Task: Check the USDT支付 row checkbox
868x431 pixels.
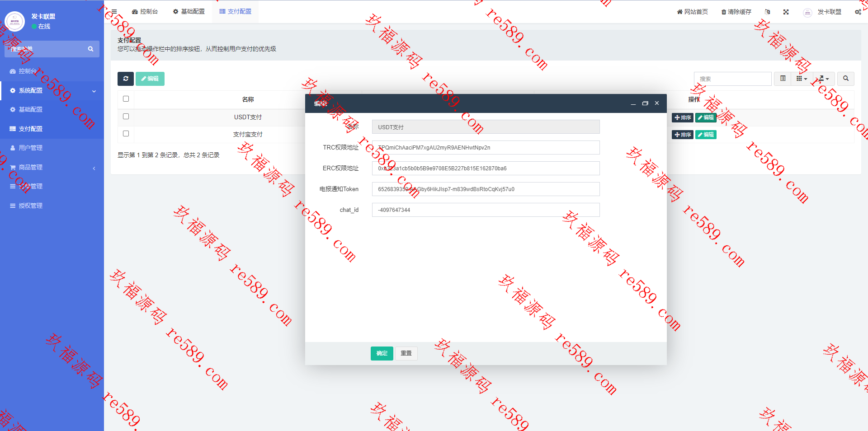Action: (x=126, y=117)
